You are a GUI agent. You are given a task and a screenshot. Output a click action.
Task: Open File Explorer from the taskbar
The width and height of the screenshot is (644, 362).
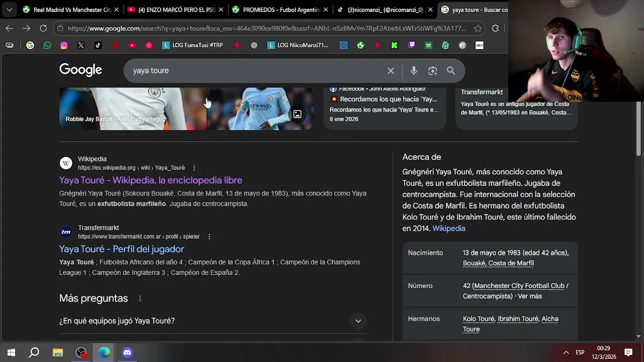[x=58, y=352]
